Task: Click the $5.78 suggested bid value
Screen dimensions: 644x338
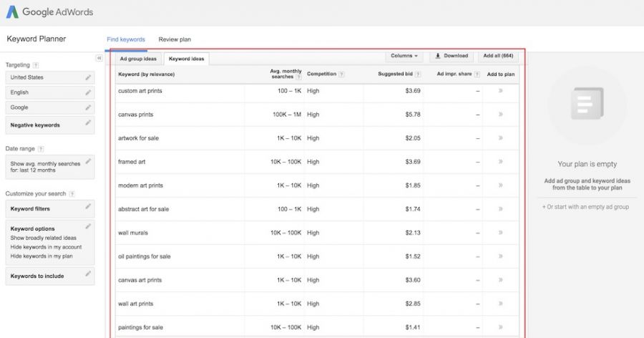Action: [413, 115]
